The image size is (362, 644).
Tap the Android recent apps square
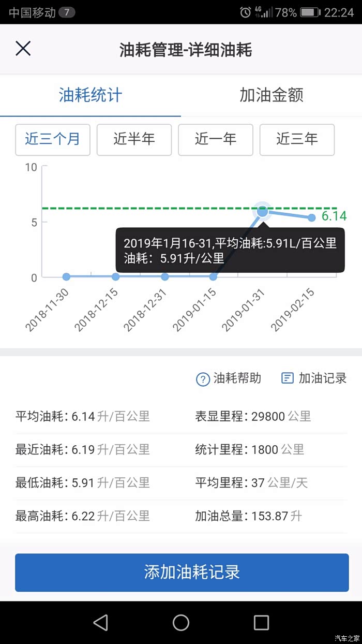pyautogui.click(x=261, y=622)
